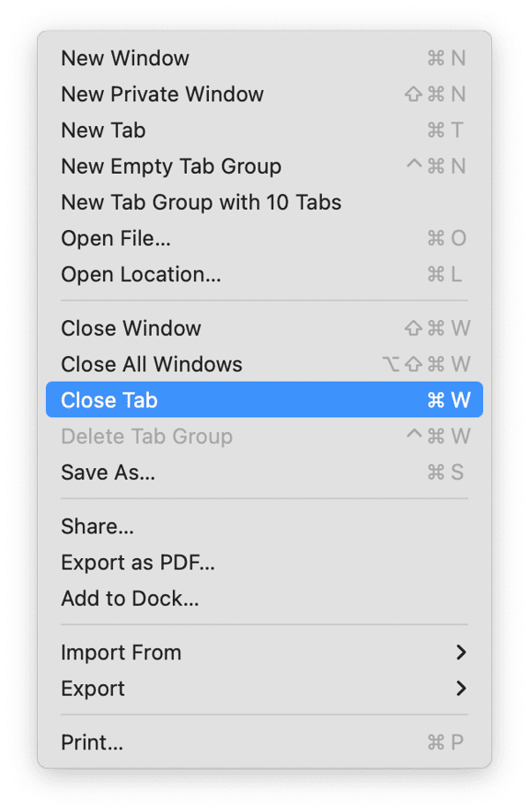Image resolution: width=529 pixels, height=812 pixels.
Task: Click Save As… in the menu
Action: click(108, 473)
